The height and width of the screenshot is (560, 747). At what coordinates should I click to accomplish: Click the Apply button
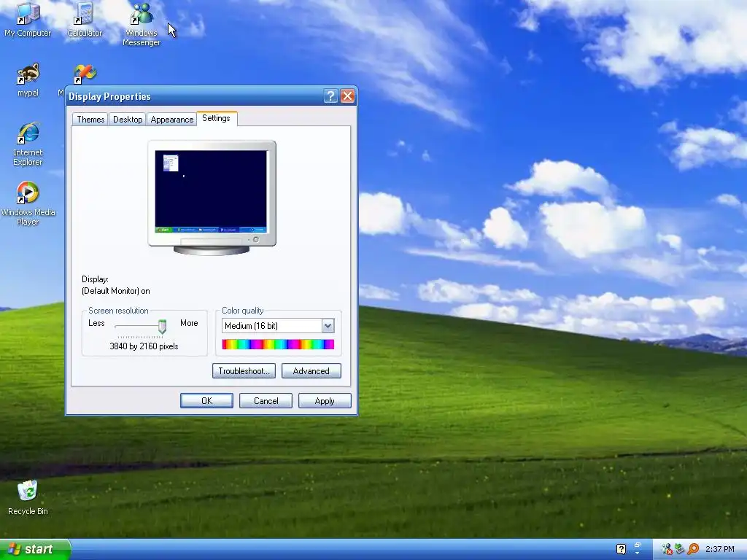point(325,401)
